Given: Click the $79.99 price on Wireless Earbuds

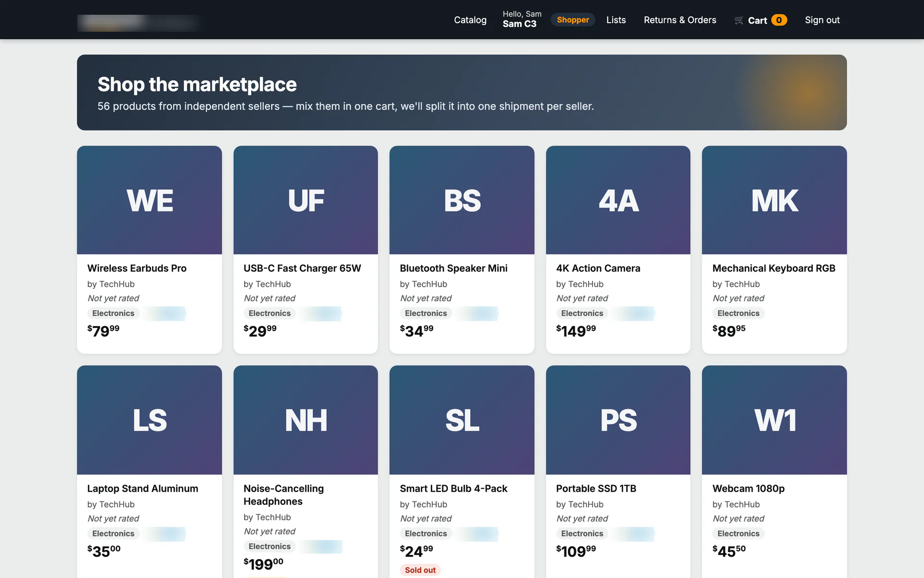Looking at the screenshot, I should point(103,330).
